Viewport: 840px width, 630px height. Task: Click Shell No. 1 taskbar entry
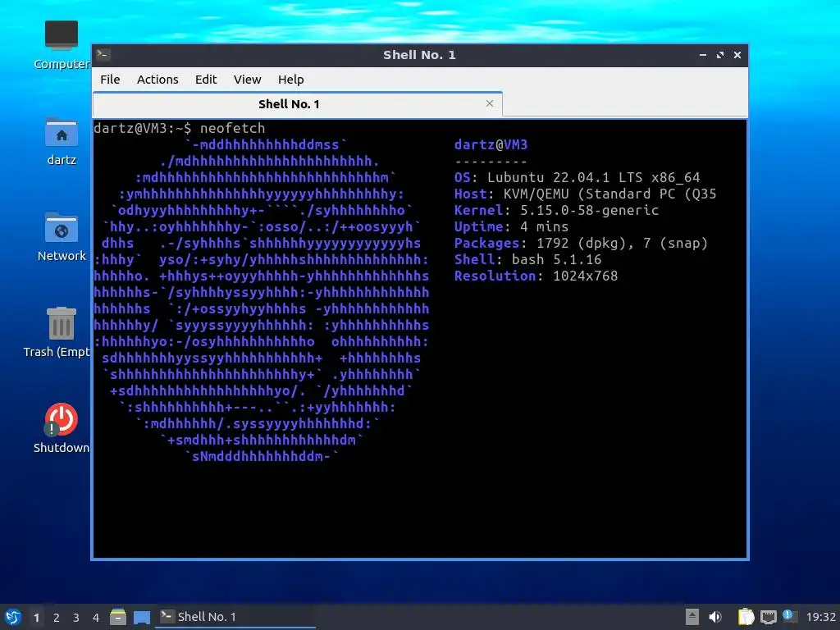pyautogui.click(x=235, y=617)
